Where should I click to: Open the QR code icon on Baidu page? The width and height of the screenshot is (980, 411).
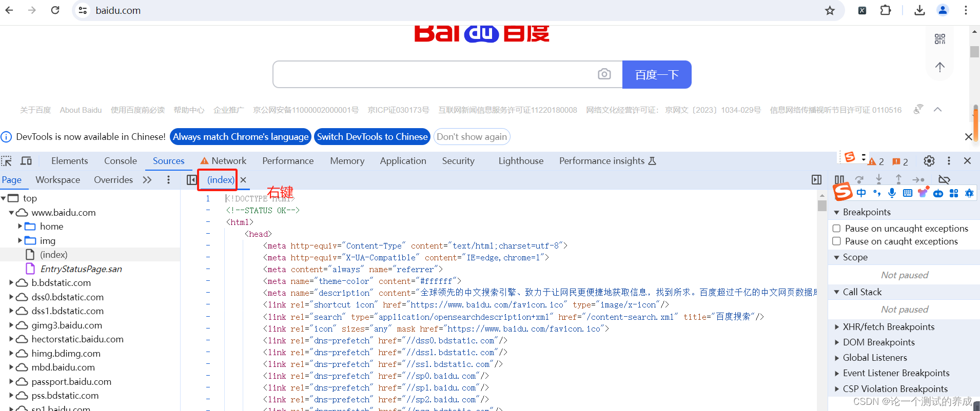[x=939, y=39]
